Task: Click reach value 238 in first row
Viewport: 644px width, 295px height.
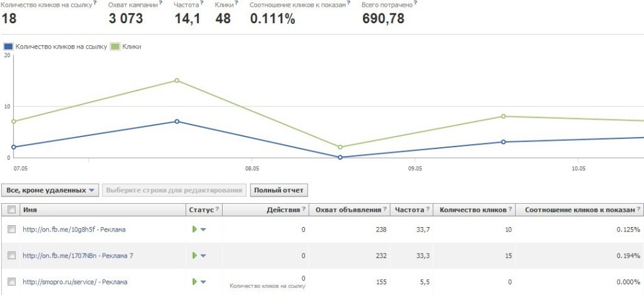Action: [381, 230]
